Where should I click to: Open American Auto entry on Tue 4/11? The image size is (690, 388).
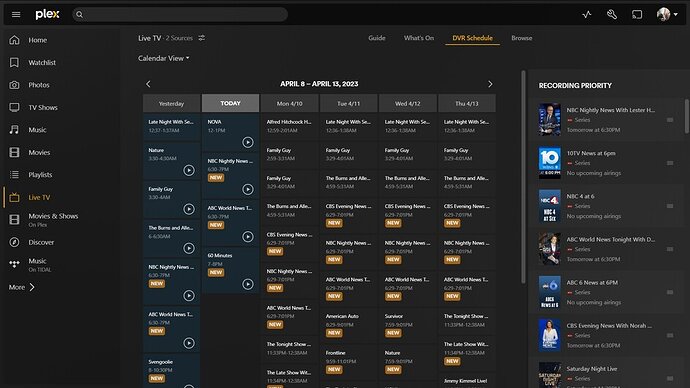[x=349, y=325]
